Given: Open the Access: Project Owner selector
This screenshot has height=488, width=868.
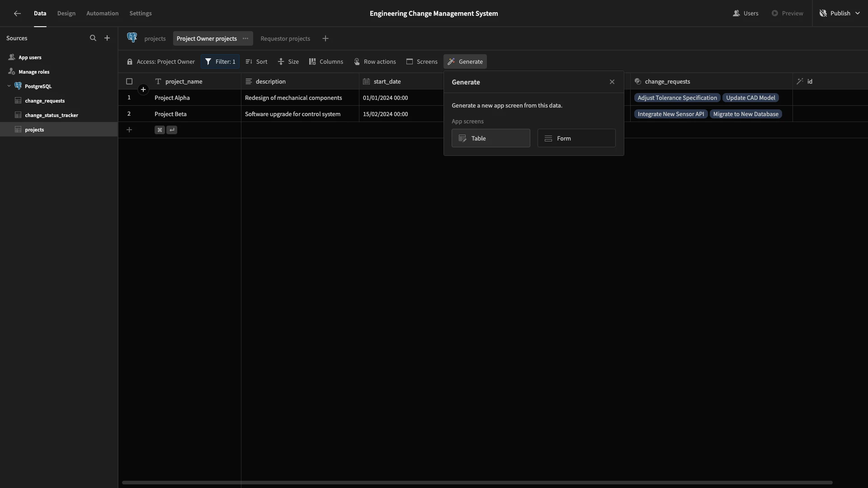Looking at the screenshot, I should coord(161,61).
